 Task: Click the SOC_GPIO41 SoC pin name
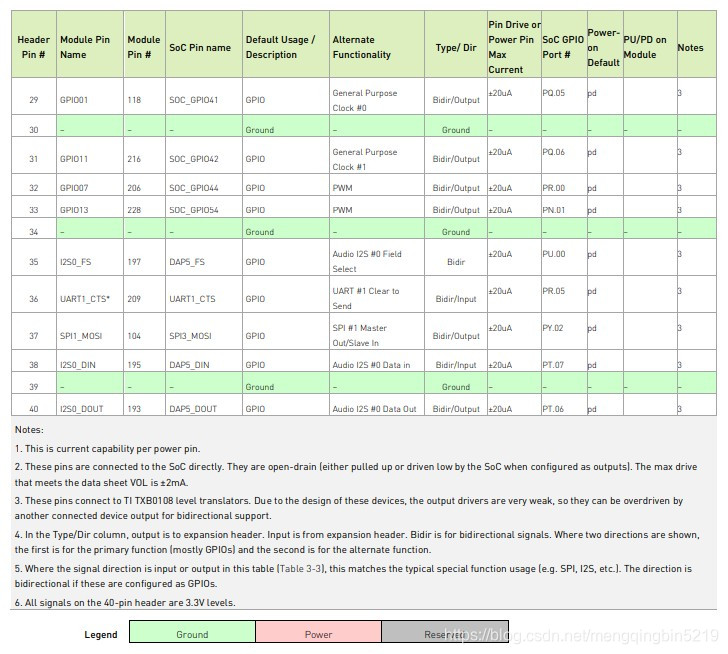[194, 100]
